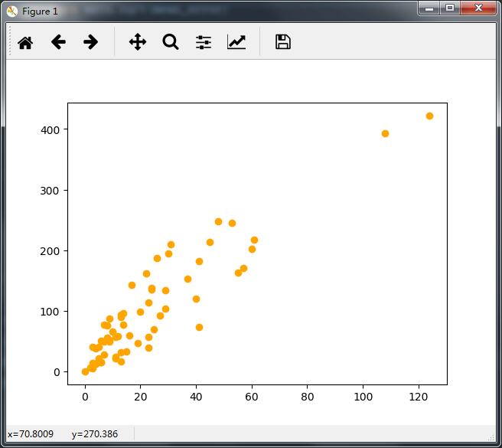Open the Edit axis parameters chart icon

pos(236,42)
